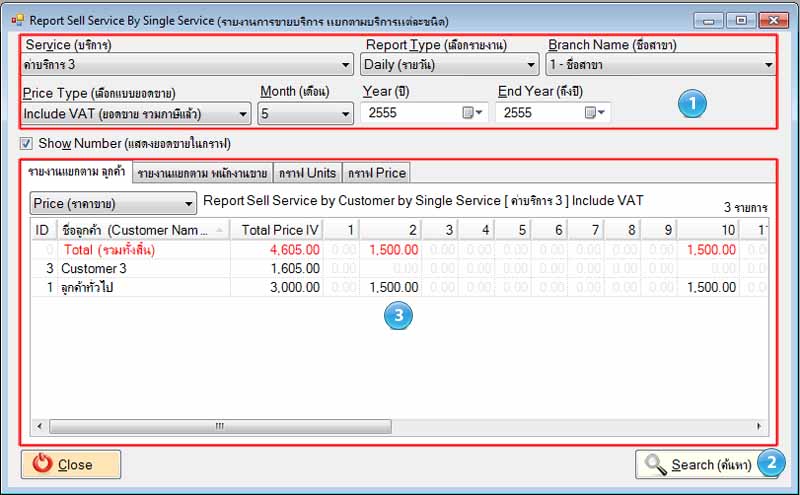800x495 pixels.
Task: Click the Total Price IV column header
Action: [x=280, y=230]
